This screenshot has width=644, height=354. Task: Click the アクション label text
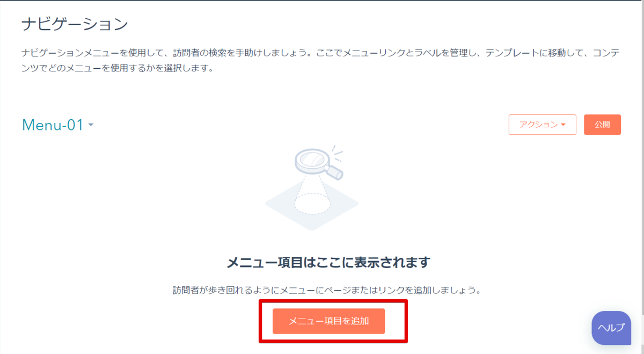tap(538, 125)
